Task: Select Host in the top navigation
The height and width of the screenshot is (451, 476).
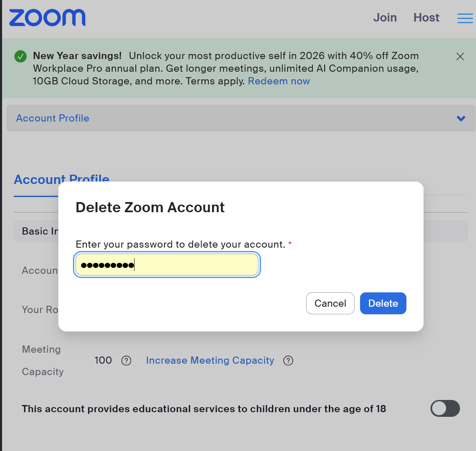Action: 426,18
